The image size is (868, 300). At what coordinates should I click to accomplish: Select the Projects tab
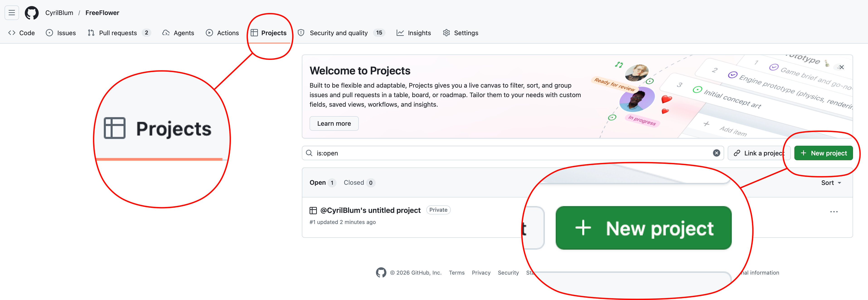click(x=269, y=33)
